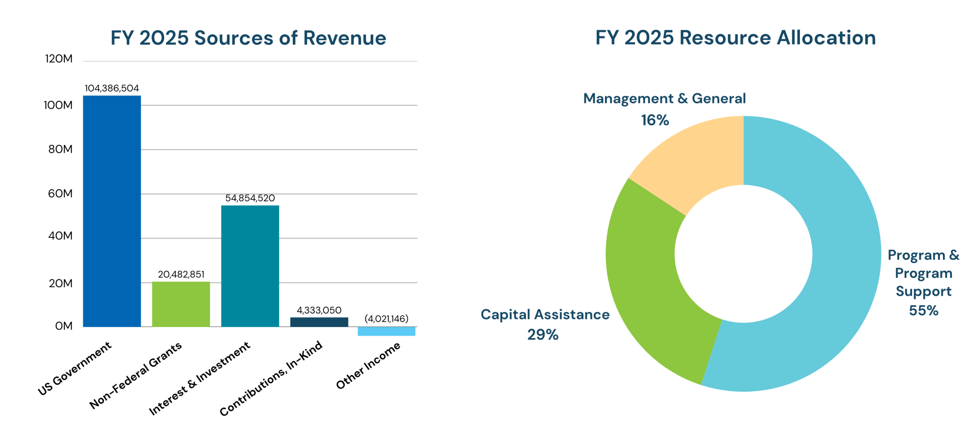
Task: Click the Capital Assistance label
Action: click(545, 314)
